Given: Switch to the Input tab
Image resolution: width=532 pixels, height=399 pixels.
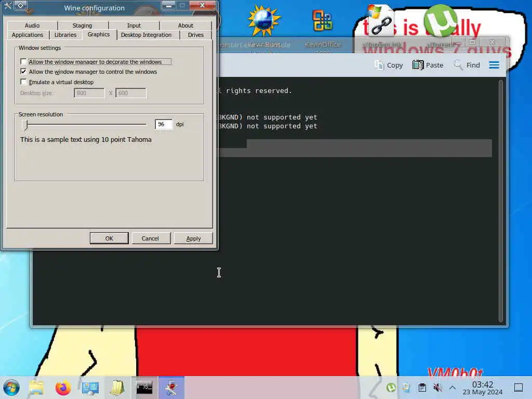Looking at the screenshot, I should coord(134,25).
